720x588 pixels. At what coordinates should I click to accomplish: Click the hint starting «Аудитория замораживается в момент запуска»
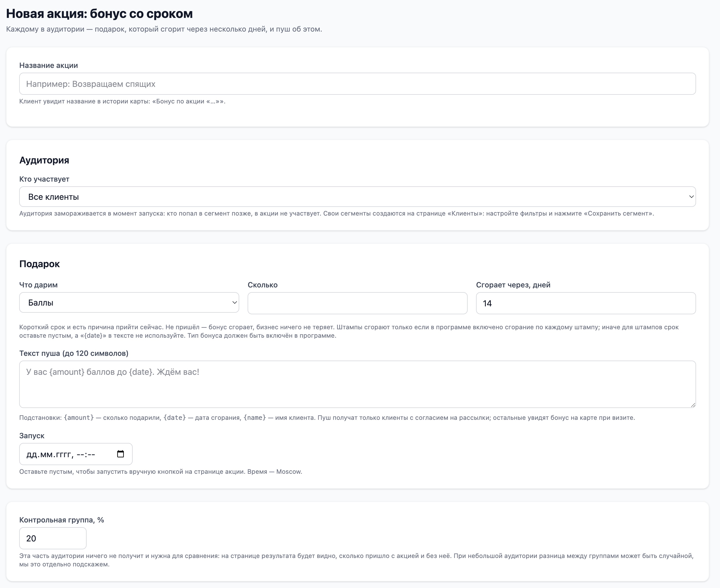(337, 213)
